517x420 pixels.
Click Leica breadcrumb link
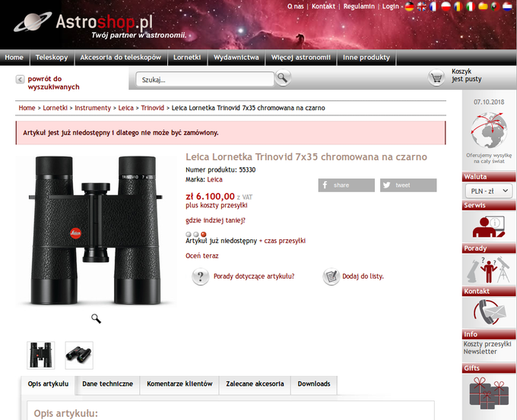click(126, 108)
